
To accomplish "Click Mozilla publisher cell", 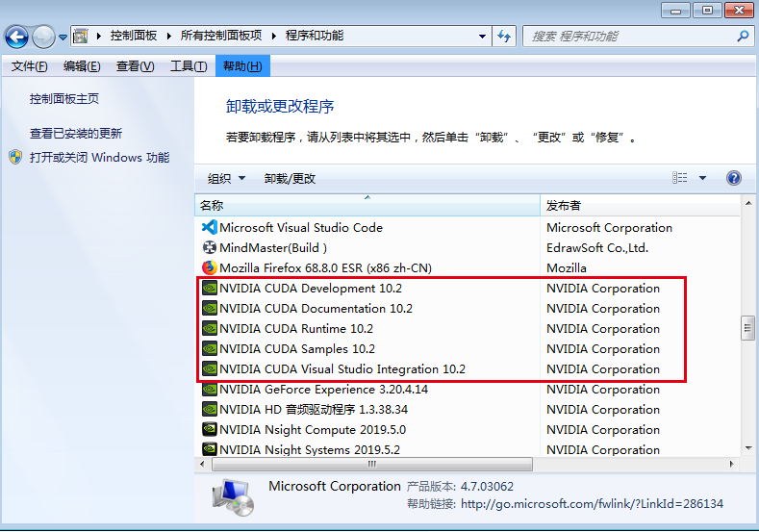I will tap(567, 267).
